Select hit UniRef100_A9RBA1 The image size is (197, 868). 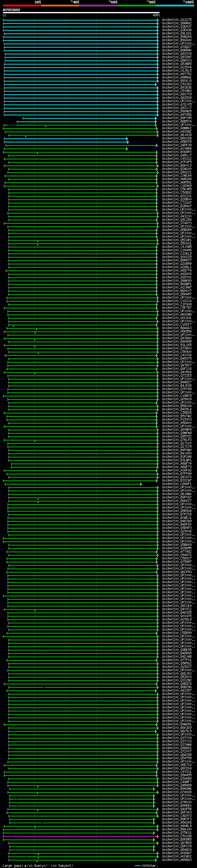pos(177,77)
